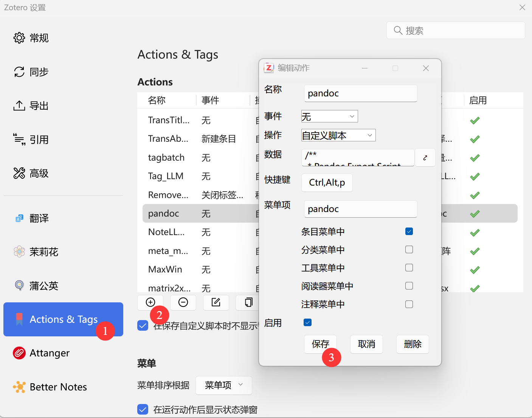Click the 删除 button
Viewport: 532px width, 418px height.
click(x=413, y=344)
